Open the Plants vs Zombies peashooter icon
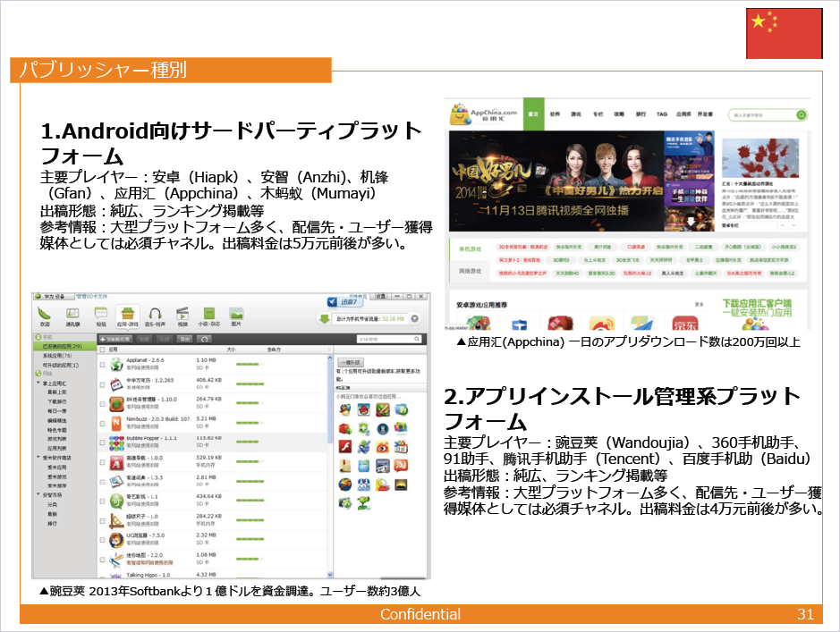This screenshot has height=632, width=840. 364,502
